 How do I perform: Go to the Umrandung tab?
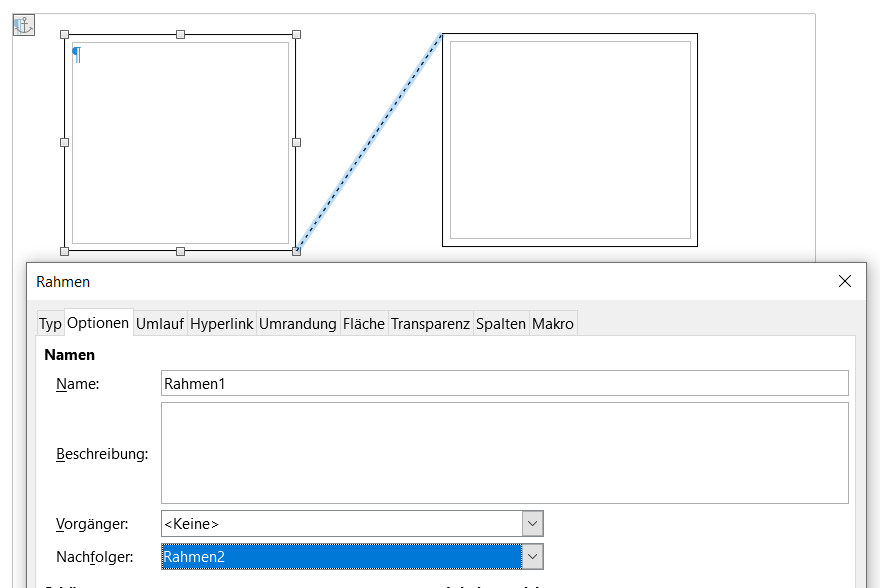click(x=298, y=324)
